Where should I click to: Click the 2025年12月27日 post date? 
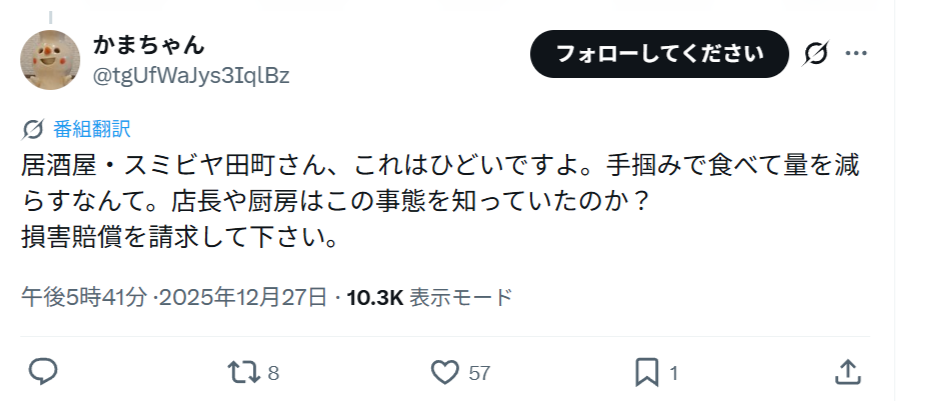tap(244, 297)
